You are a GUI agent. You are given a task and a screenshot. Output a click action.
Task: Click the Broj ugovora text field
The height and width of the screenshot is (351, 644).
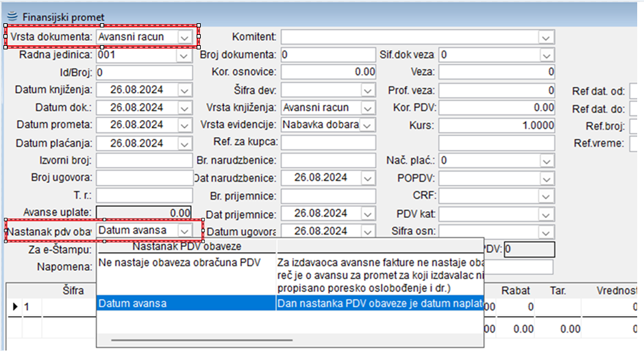[x=145, y=178]
